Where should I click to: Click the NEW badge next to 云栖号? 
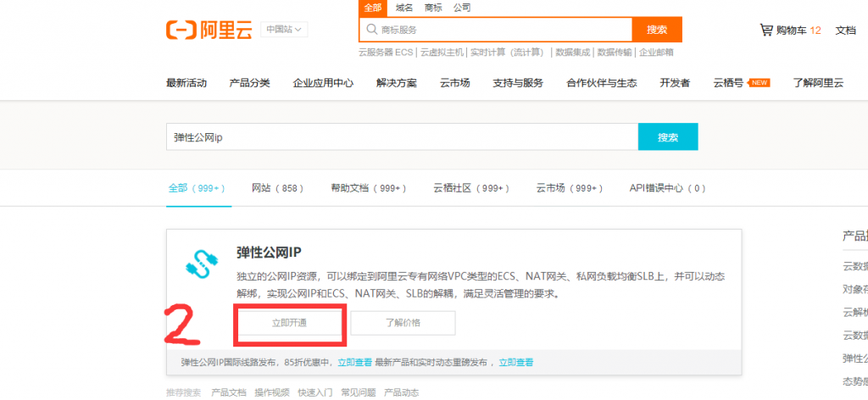(x=759, y=83)
